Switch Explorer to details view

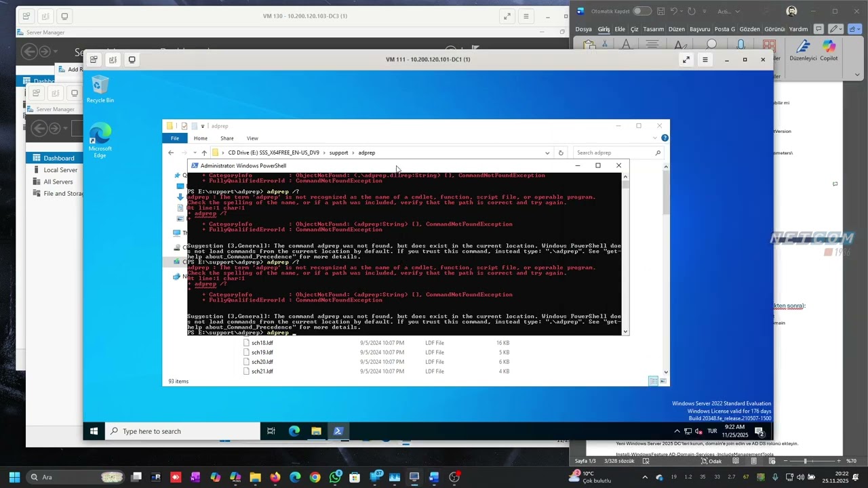653,381
